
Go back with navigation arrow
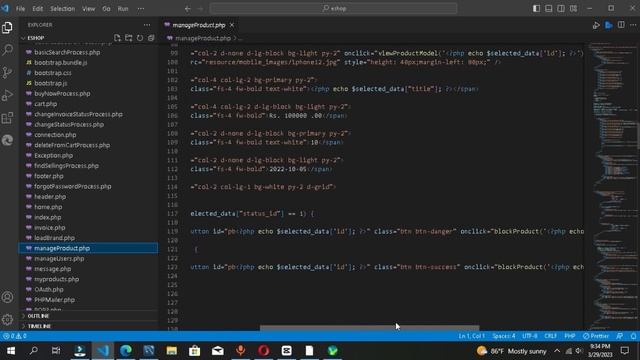click(x=187, y=9)
